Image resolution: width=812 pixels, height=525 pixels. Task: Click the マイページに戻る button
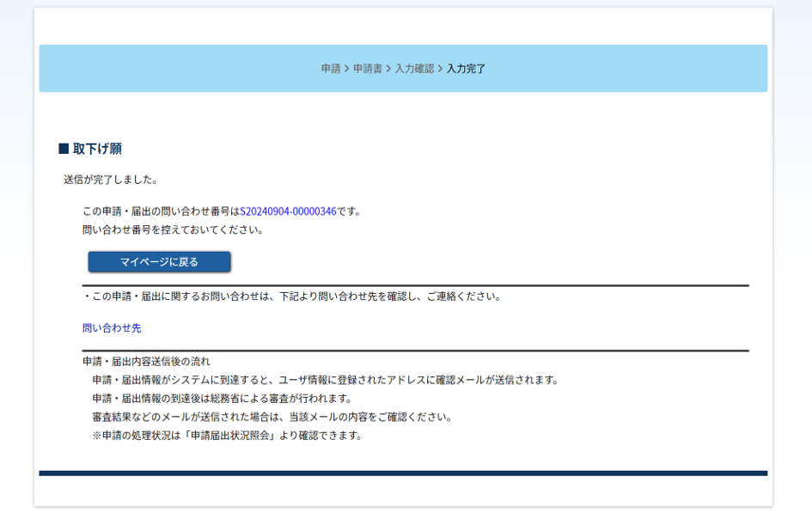point(159,262)
